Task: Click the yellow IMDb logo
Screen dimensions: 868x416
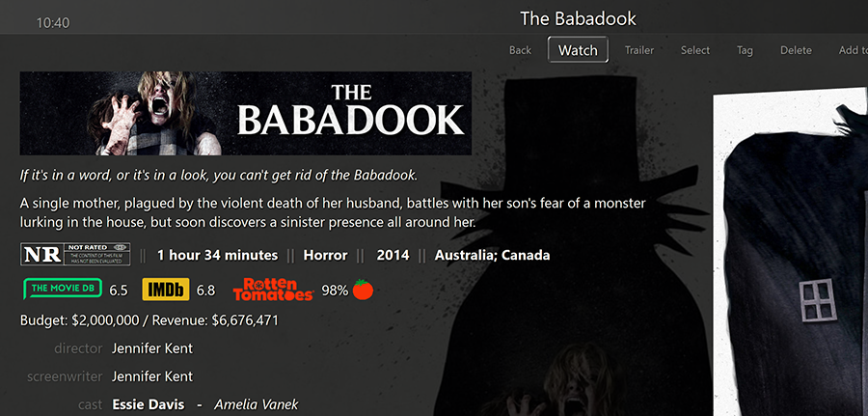Action: (x=166, y=290)
